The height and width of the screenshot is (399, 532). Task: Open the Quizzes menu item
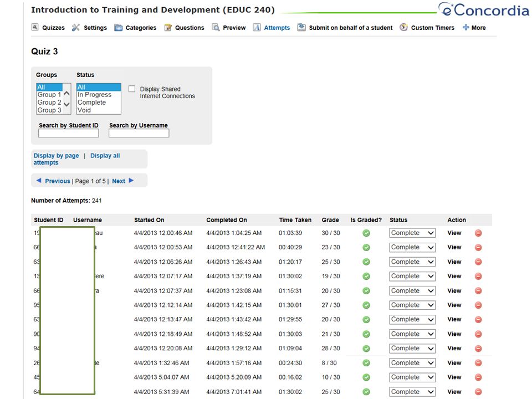[53, 28]
